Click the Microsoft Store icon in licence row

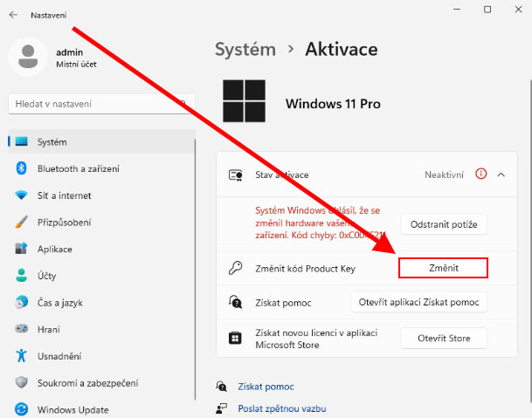click(235, 338)
